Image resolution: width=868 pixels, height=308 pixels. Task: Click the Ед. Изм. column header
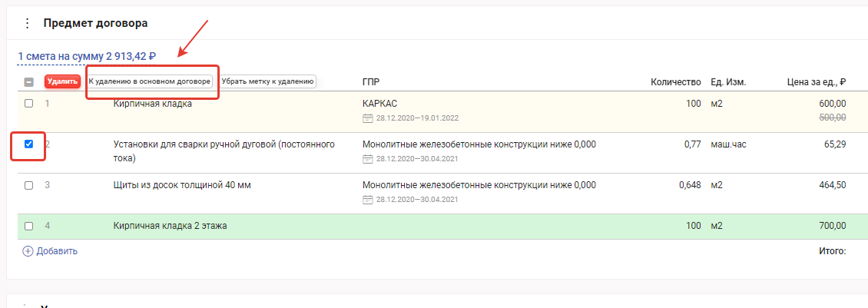728,81
